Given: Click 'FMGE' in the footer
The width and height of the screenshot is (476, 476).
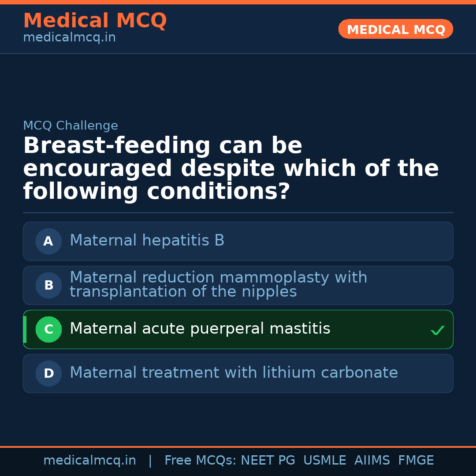Looking at the screenshot, I should pyautogui.click(x=416, y=461).
